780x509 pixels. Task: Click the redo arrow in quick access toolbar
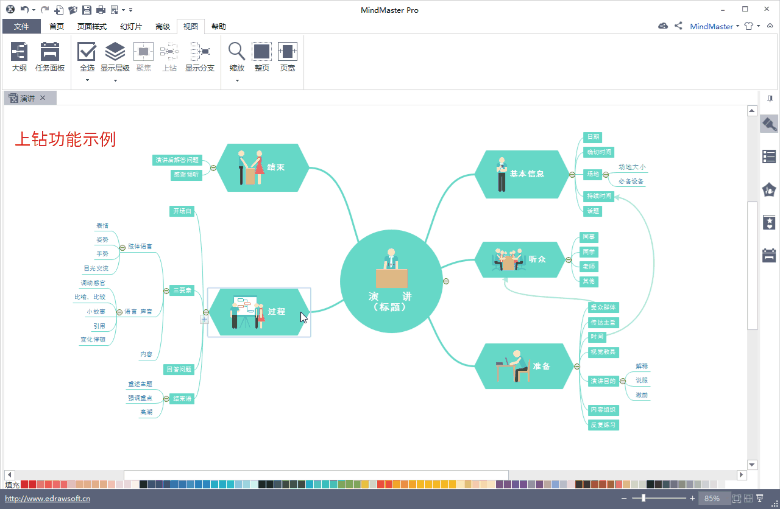(45, 9)
